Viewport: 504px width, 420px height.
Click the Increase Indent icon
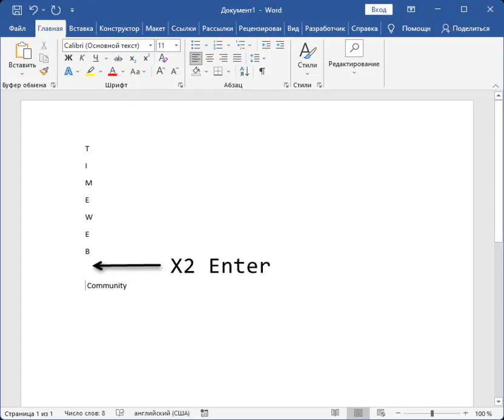pyautogui.click(x=280, y=45)
